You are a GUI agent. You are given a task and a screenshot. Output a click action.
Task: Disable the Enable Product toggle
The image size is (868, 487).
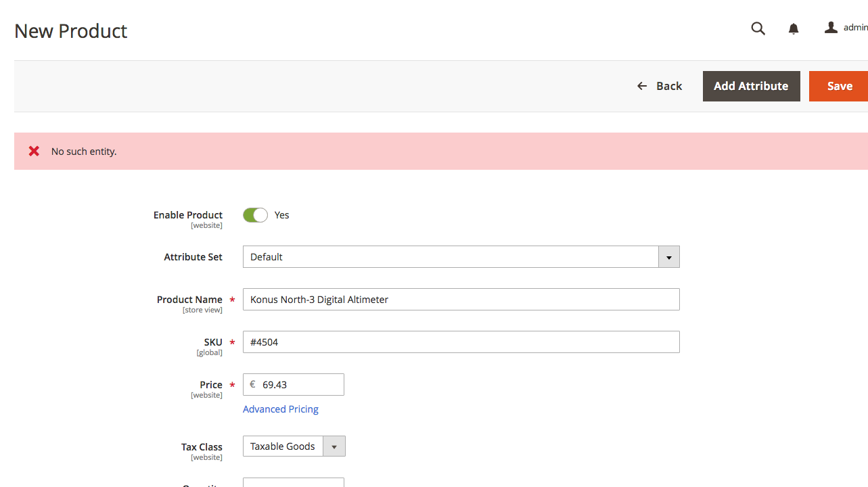click(255, 214)
